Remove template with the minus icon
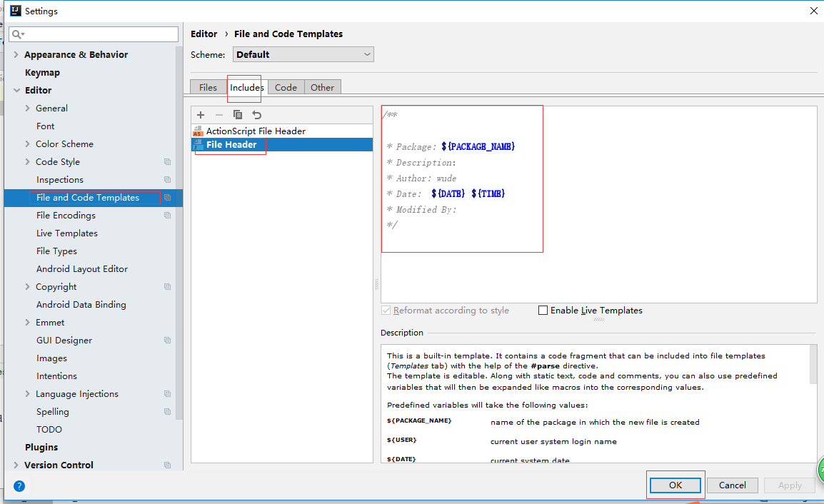 click(x=219, y=114)
